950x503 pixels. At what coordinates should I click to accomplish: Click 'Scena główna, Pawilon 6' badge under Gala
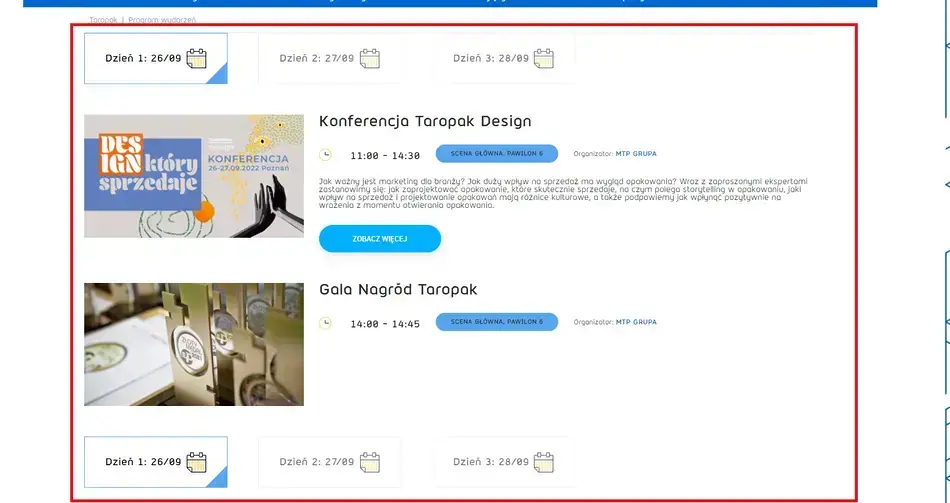[x=497, y=322]
